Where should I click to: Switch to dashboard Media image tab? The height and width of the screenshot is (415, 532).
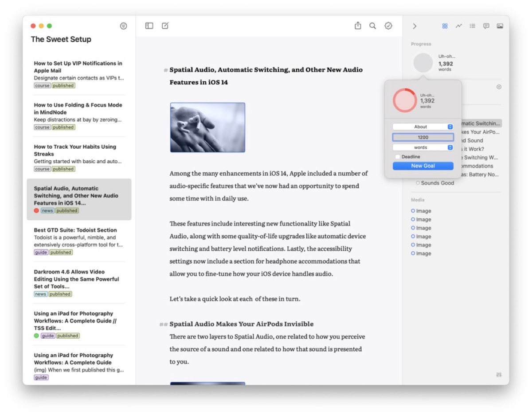click(x=500, y=26)
